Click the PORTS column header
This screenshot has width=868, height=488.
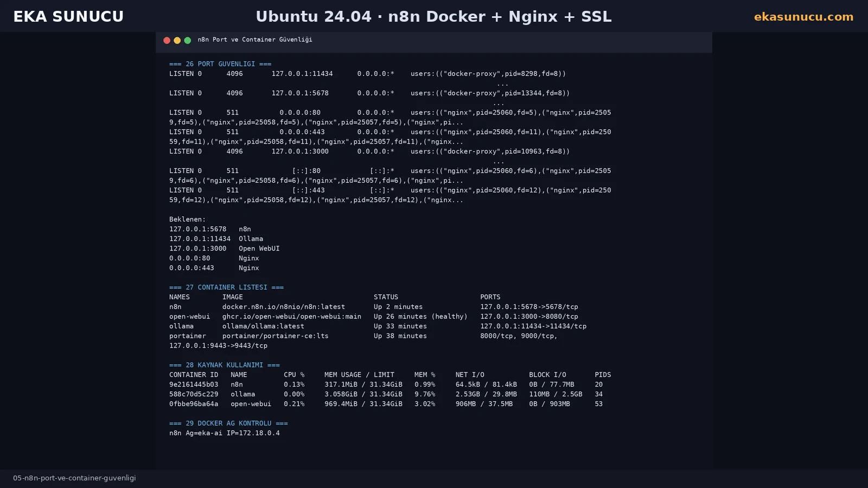490,297
